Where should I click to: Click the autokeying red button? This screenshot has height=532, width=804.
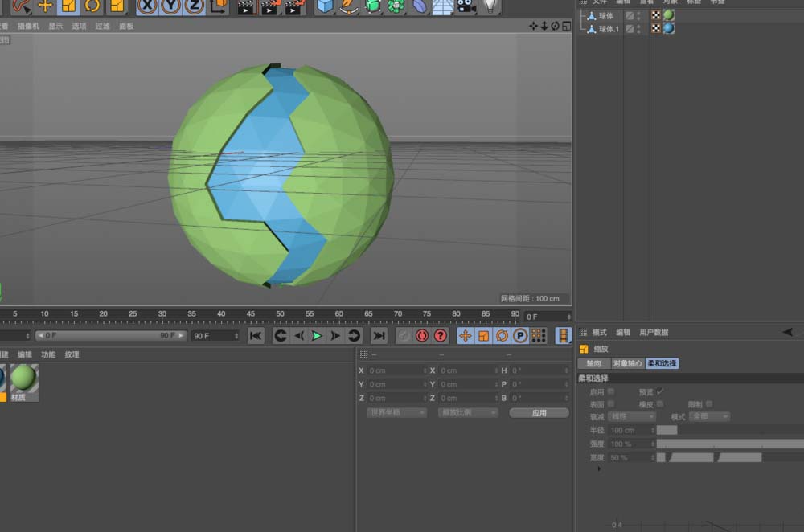tap(422, 336)
